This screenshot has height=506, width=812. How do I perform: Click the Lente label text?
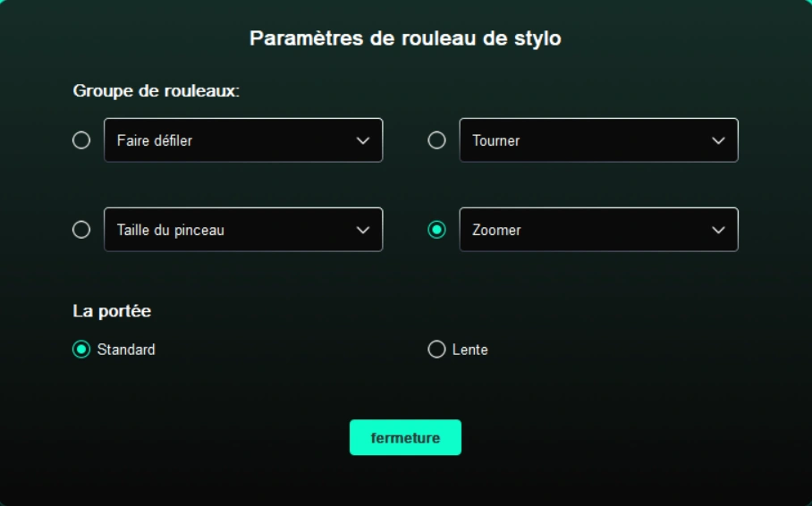pos(470,350)
